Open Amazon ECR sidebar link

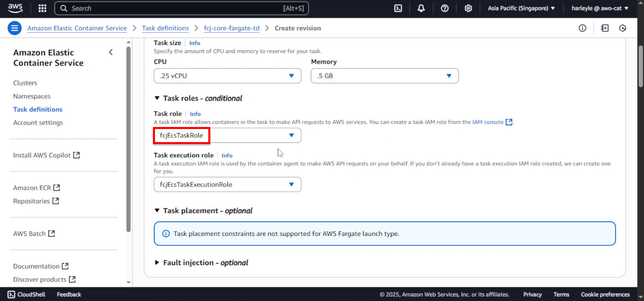click(37, 188)
